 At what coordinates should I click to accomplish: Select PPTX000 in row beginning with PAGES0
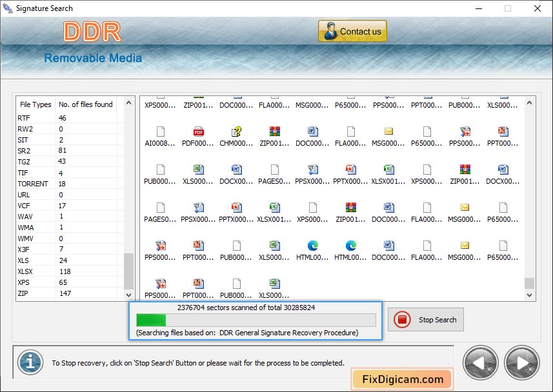(x=236, y=208)
